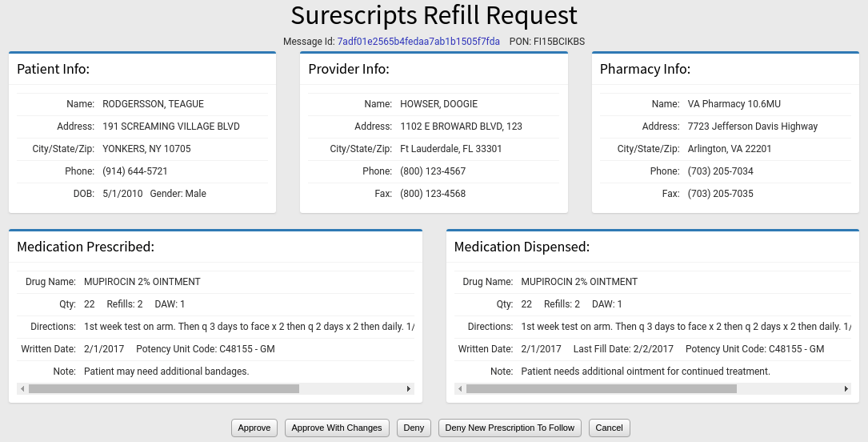The height and width of the screenshot is (442, 868).
Task: Click the Approve button
Action: (x=254, y=428)
